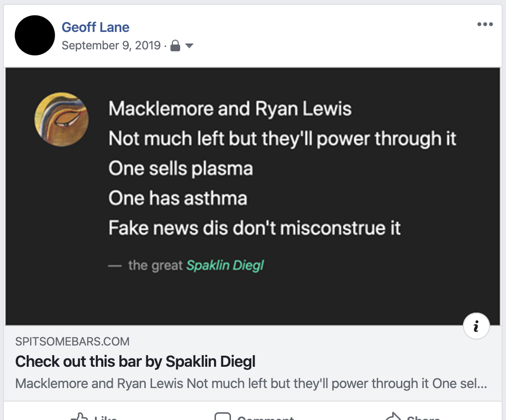
Task: Click the info icon on link preview
Action: 476,327
